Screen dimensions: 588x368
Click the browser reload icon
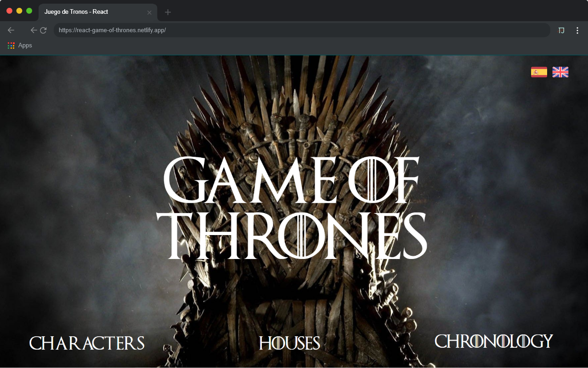pos(43,30)
